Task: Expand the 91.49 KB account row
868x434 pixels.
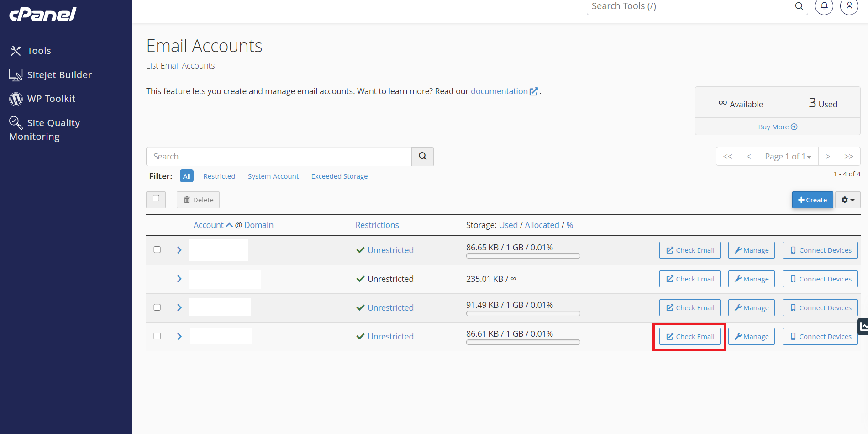Action: [x=179, y=307]
